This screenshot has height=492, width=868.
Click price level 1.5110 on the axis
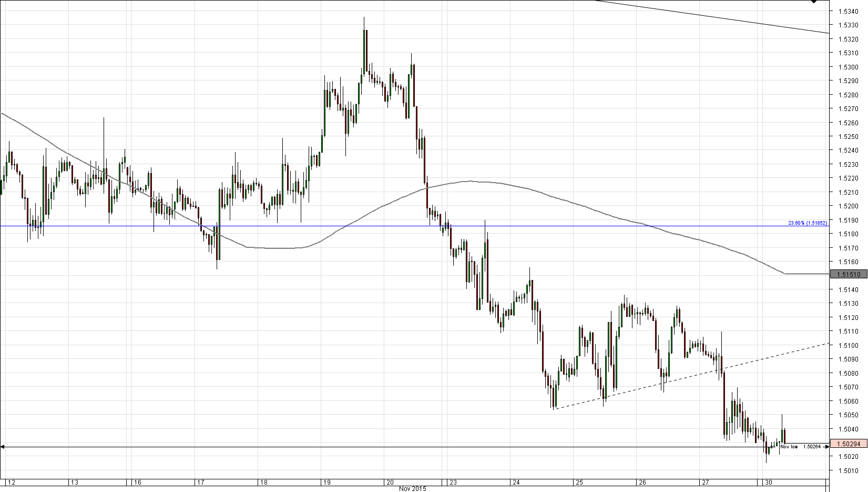[849, 332]
